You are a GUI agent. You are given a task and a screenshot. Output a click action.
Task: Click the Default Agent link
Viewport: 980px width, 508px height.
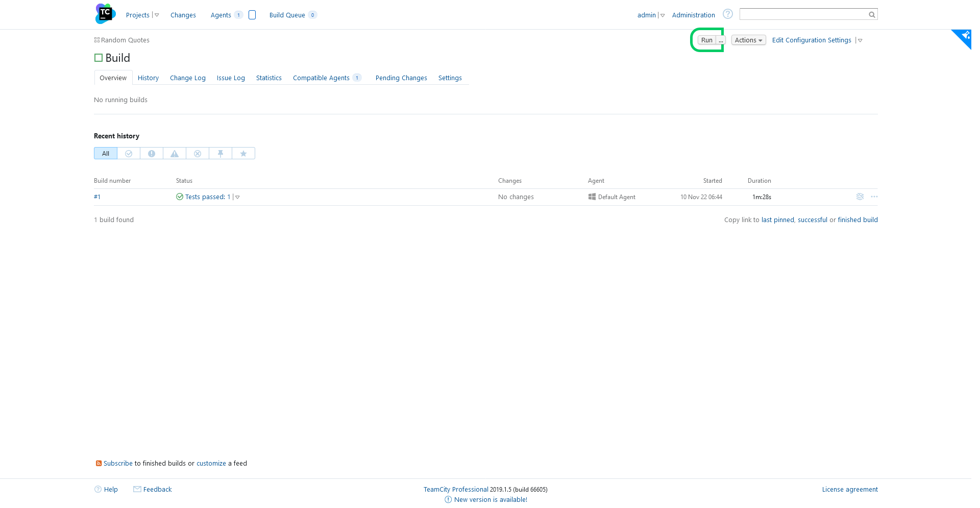[x=617, y=197]
